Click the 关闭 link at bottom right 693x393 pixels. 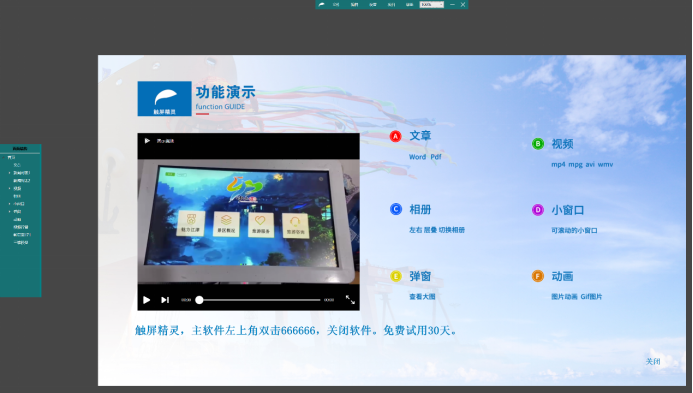pyautogui.click(x=653, y=362)
